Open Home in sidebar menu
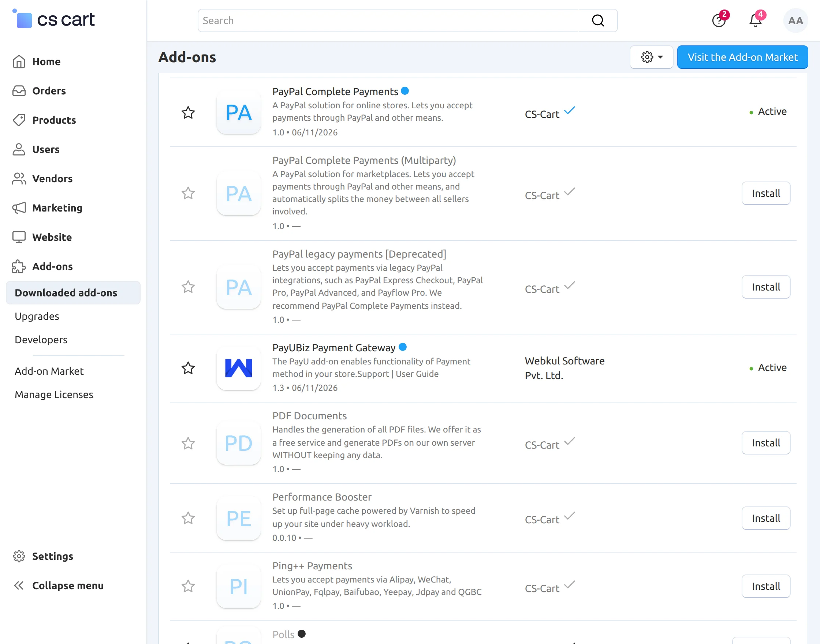 [46, 61]
